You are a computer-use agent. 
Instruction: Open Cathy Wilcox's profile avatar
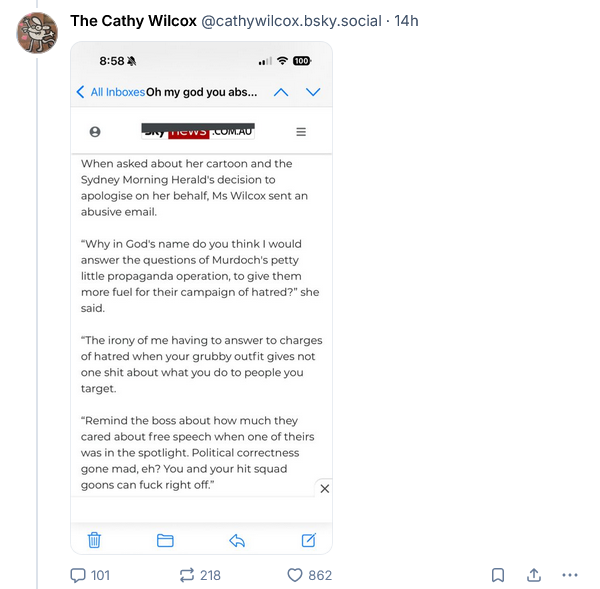tap(37, 33)
